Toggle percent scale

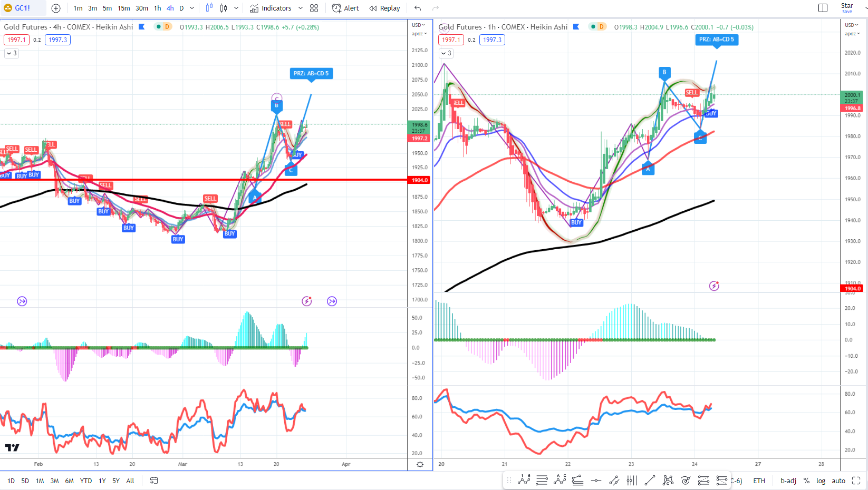pyautogui.click(x=806, y=481)
